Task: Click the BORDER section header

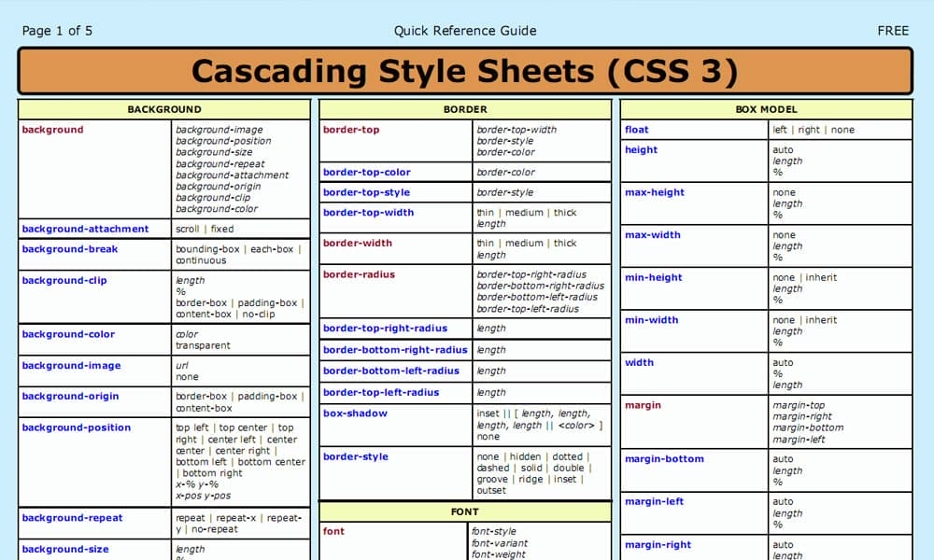Action: (x=465, y=108)
